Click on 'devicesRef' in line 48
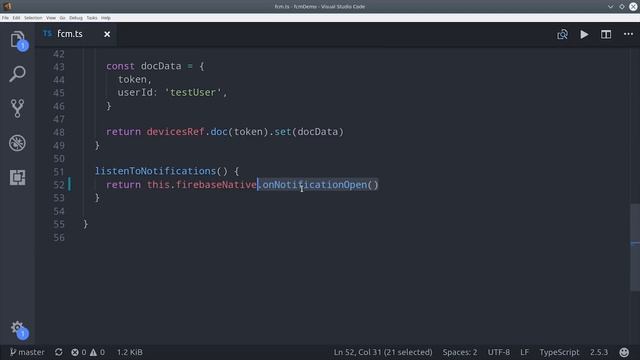Viewport: 640px width, 360px height. (x=175, y=132)
